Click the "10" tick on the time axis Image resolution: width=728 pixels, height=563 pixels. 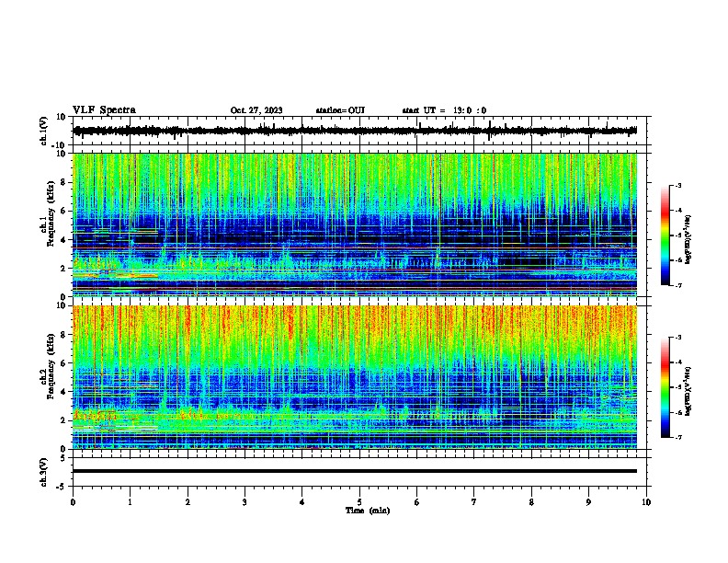coord(646,502)
